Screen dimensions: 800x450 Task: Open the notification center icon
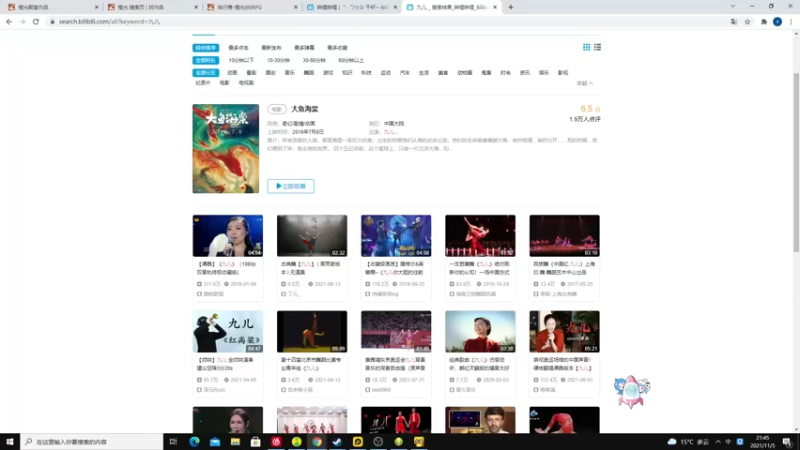pos(787,441)
